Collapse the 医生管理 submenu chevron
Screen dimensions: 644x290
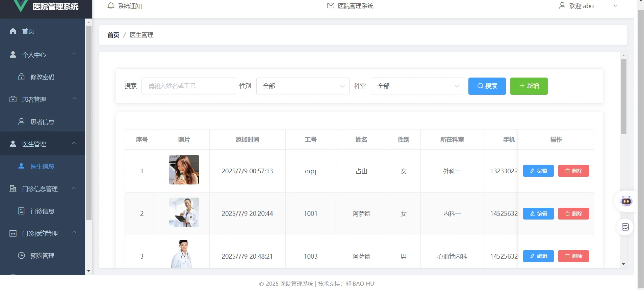click(74, 143)
